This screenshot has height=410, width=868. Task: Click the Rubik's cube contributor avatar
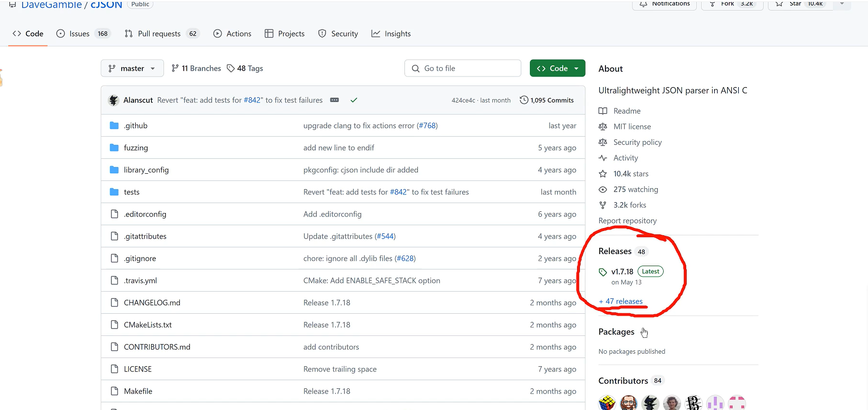click(607, 403)
